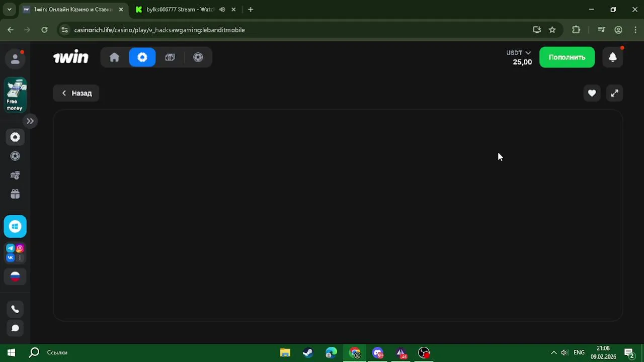This screenshot has width=644, height=362.
Task: Open the bonus cash icon in sidebar
Action: (15, 175)
